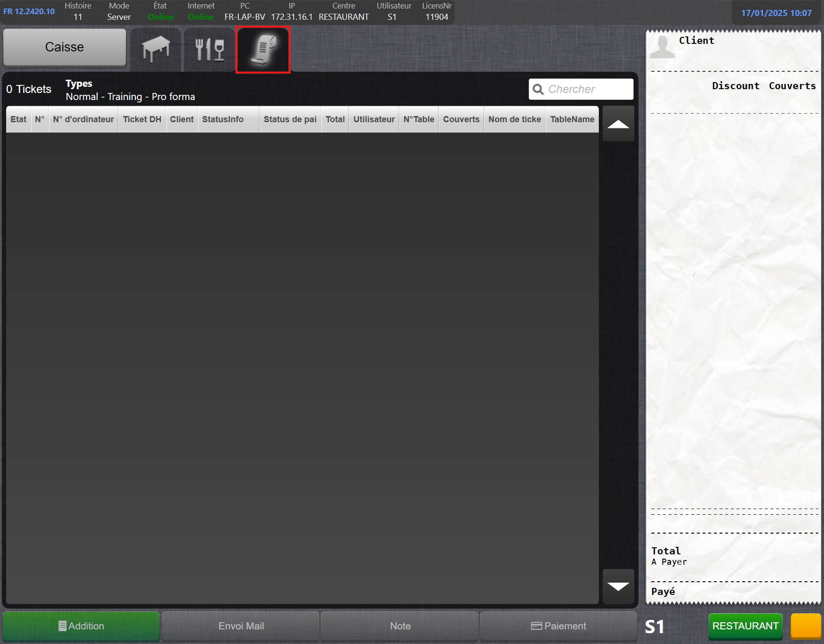Click the Paiement button

coord(558,626)
